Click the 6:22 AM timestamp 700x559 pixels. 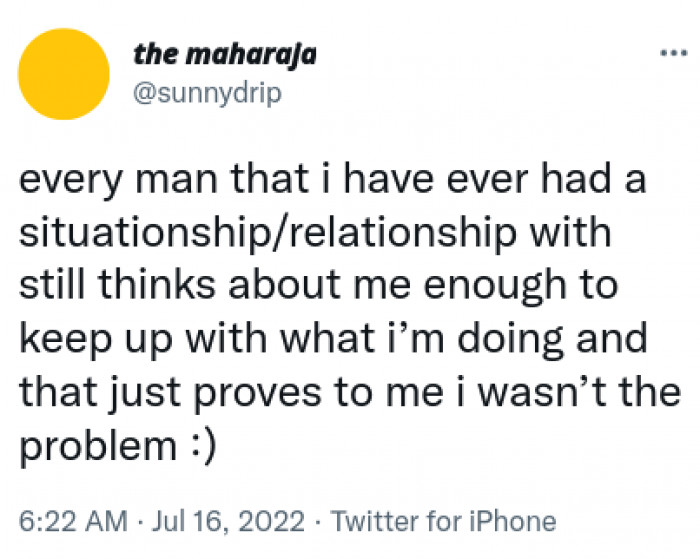pos(74,521)
